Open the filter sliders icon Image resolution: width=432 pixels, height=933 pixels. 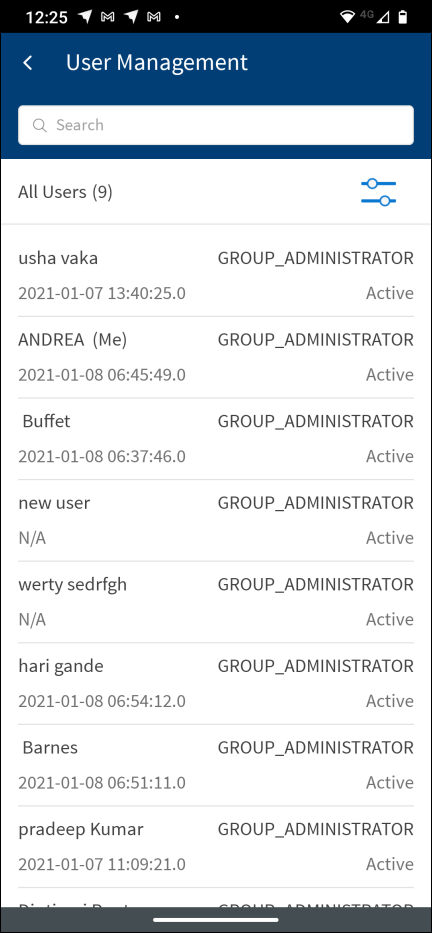tap(378, 192)
